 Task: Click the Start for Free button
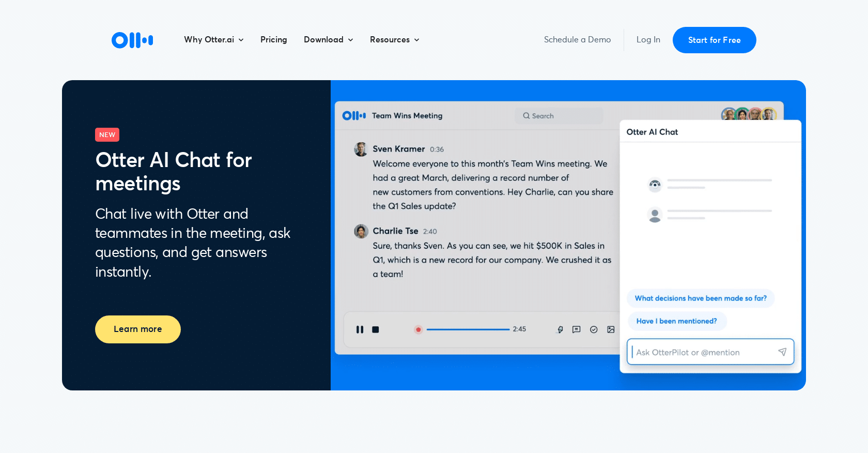click(714, 40)
